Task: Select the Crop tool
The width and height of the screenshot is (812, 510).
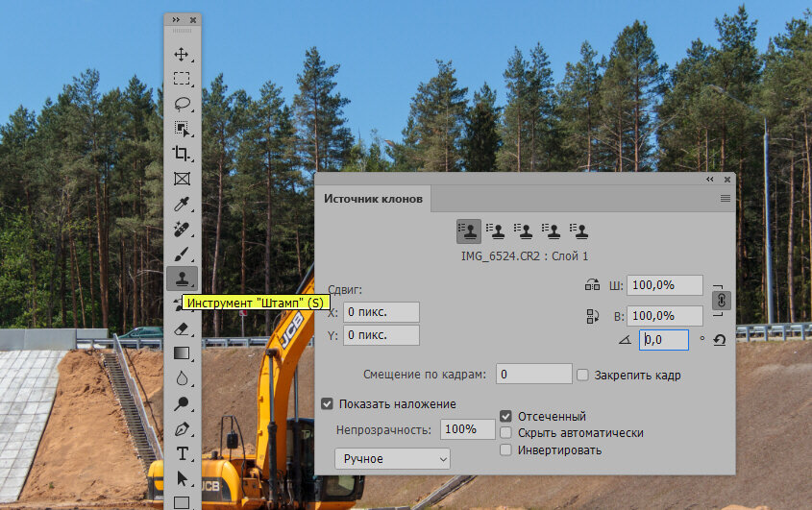Action: (x=182, y=154)
